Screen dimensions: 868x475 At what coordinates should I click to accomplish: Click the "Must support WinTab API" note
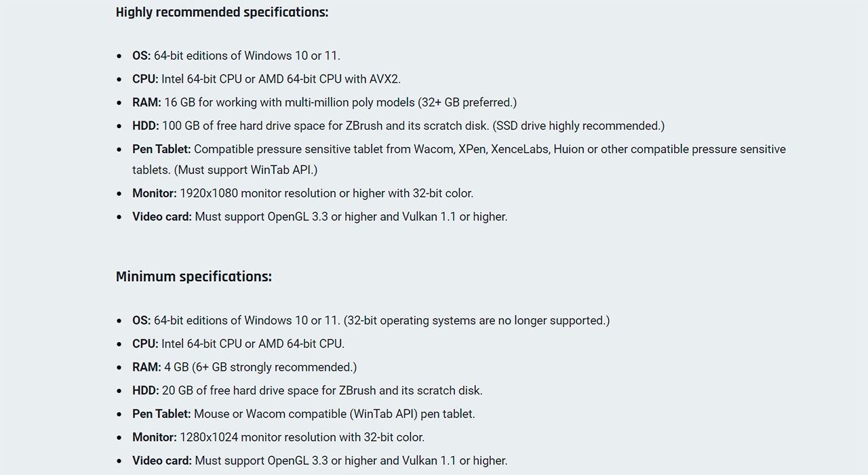[245, 170]
